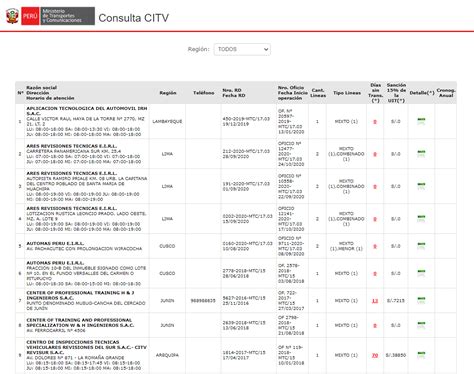Click the Teléfono column header
The height and width of the screenshot is (374, 474).
(x=203, y=93)
